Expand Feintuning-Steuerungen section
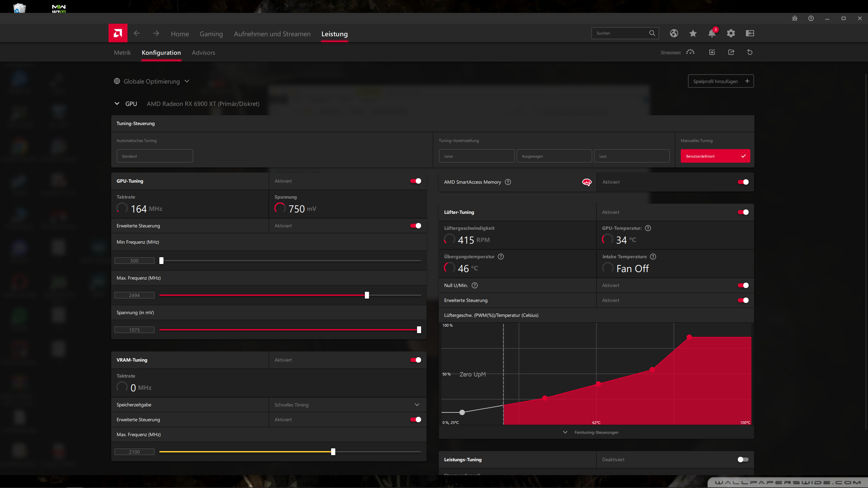The image size is (868, 488). [596, 432]
